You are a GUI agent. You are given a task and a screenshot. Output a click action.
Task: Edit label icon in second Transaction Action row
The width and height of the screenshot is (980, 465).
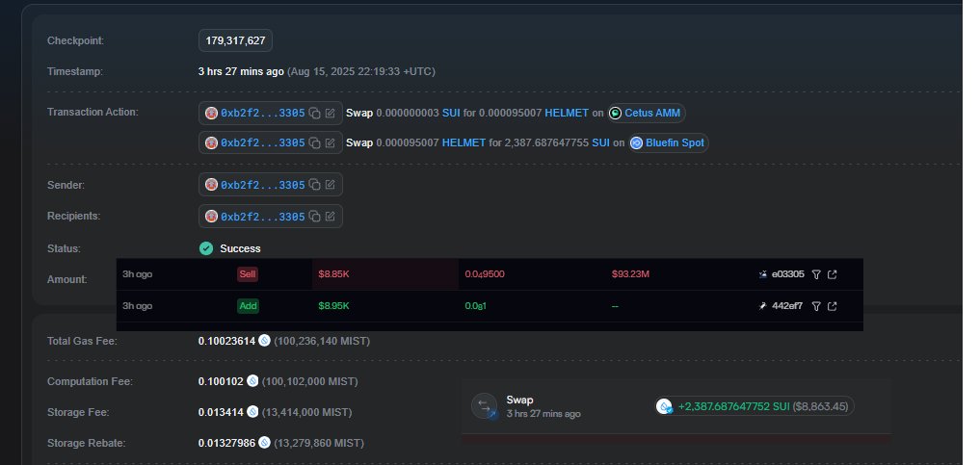pyautogui.click(x=330, y=142)
